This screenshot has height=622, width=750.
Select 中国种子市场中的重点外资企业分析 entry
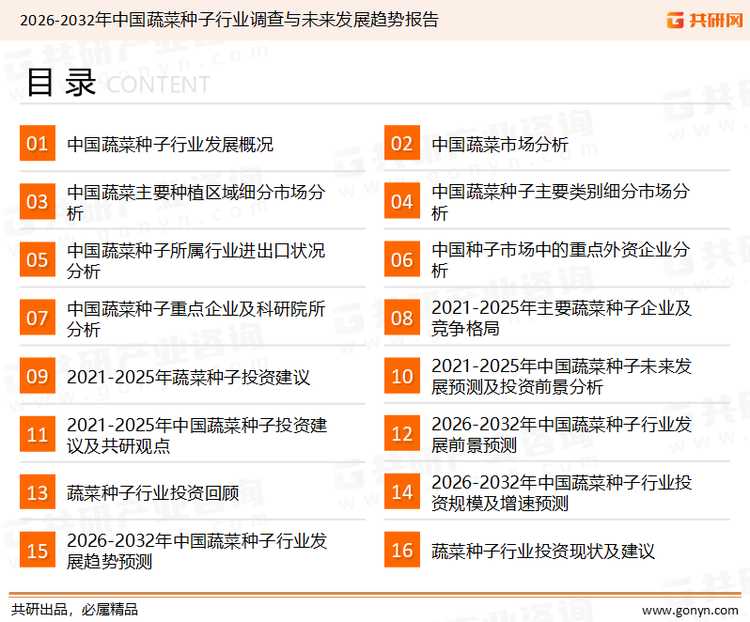560,260
